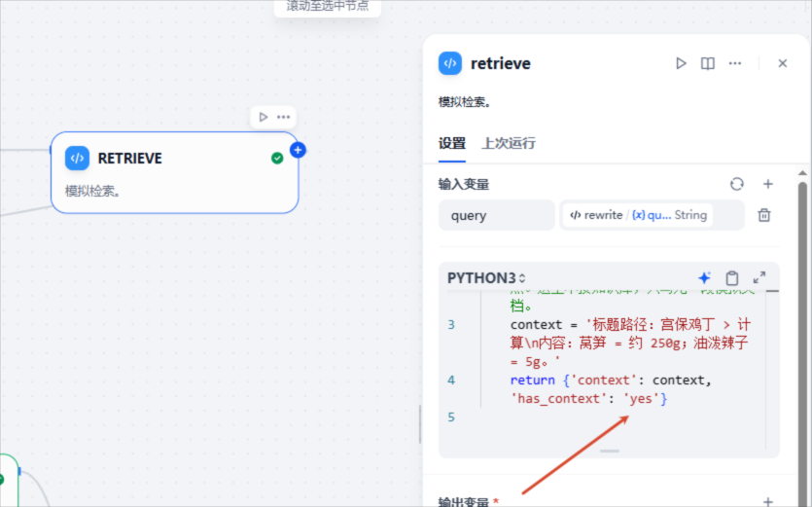Screen dimensions: 812x507
Task: Add an output variable with plus
Action: click(x=768, y=501)
